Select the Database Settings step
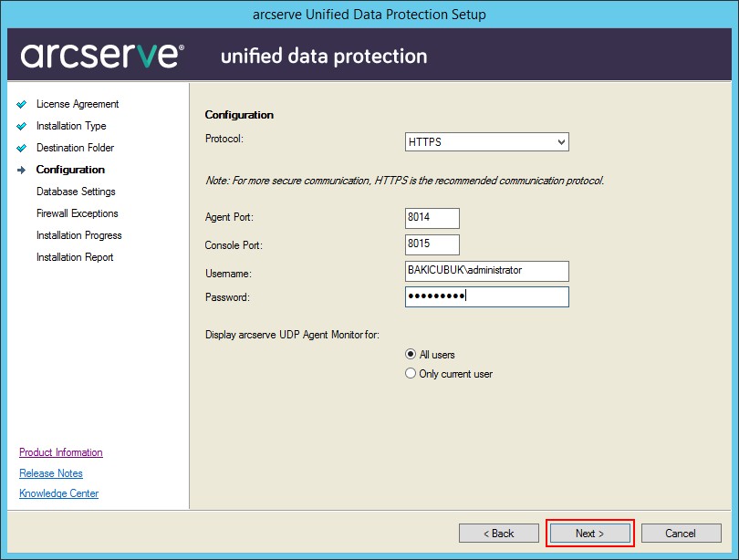This screenshot has width=739, height=560. (x=76, y=192)
